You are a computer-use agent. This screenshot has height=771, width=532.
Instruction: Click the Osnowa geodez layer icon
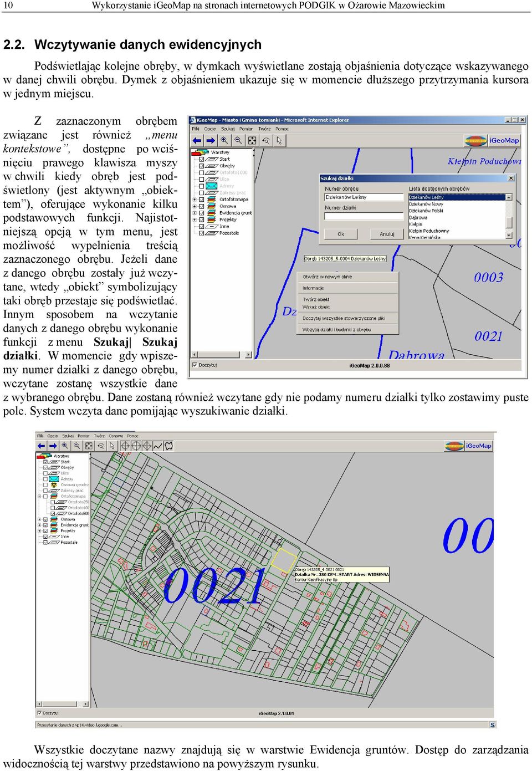(x=54, y=485)
